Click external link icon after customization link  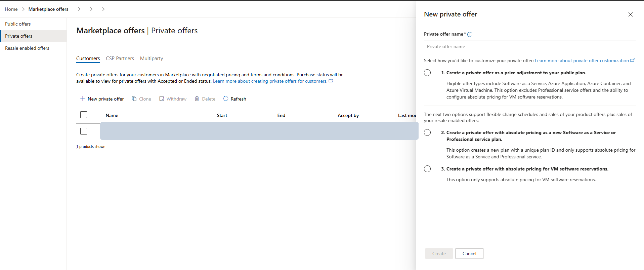click(x=633, y=60)
